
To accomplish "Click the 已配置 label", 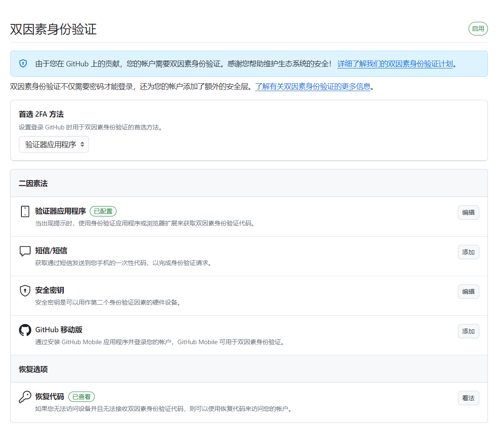I will point(103,211).
